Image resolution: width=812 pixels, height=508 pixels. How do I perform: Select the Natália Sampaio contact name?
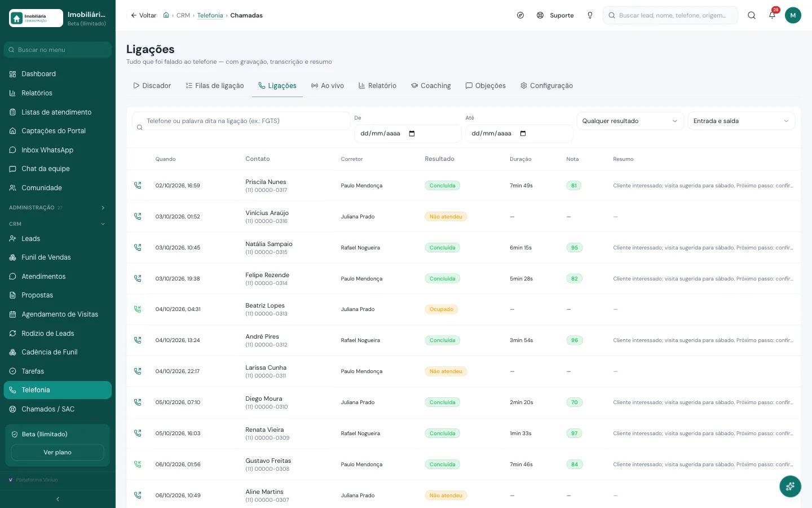tap(269, 244)
